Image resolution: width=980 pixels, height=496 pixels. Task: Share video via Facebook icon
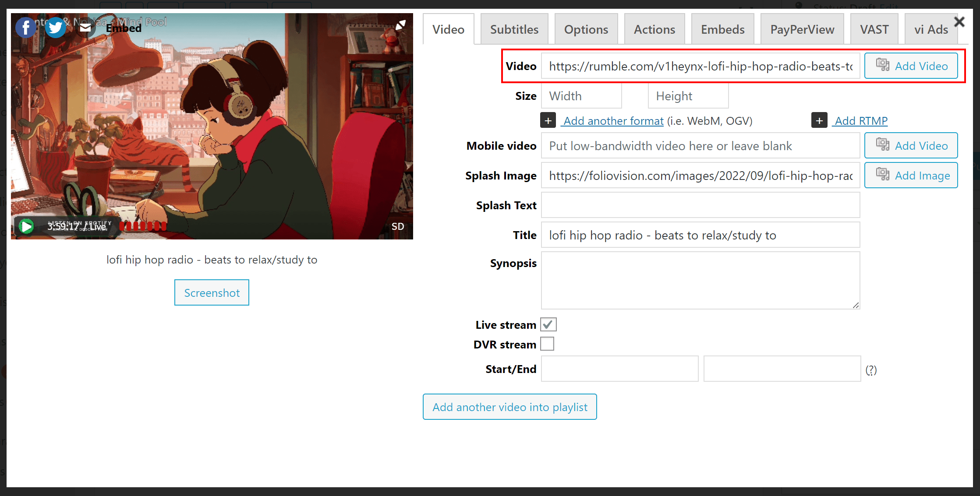click(x=26, y=28)
